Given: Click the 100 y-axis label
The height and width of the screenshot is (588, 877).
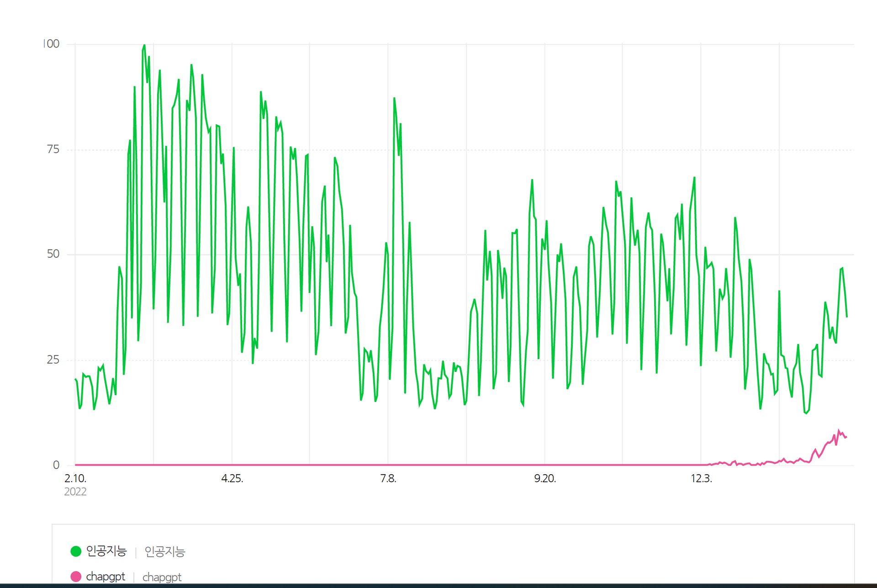Looking at the screenshot, I should point(52,44).
